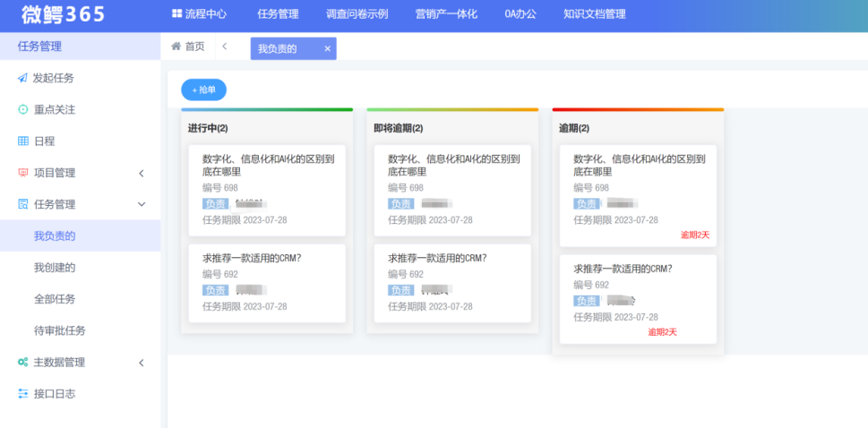
Task: Collapse the 任务管理 sidebar submenu
Action: pyautogui.click(x=141, y=204)
